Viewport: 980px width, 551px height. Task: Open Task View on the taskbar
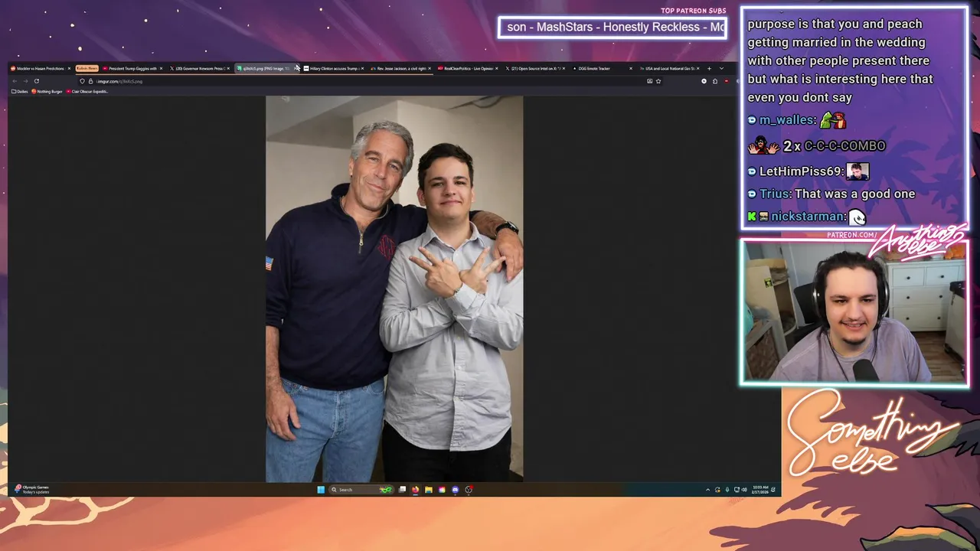(402, 490)
